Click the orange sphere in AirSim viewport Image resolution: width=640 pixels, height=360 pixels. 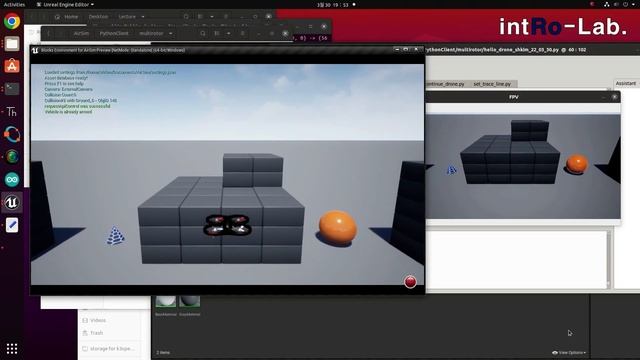[338, 228]
